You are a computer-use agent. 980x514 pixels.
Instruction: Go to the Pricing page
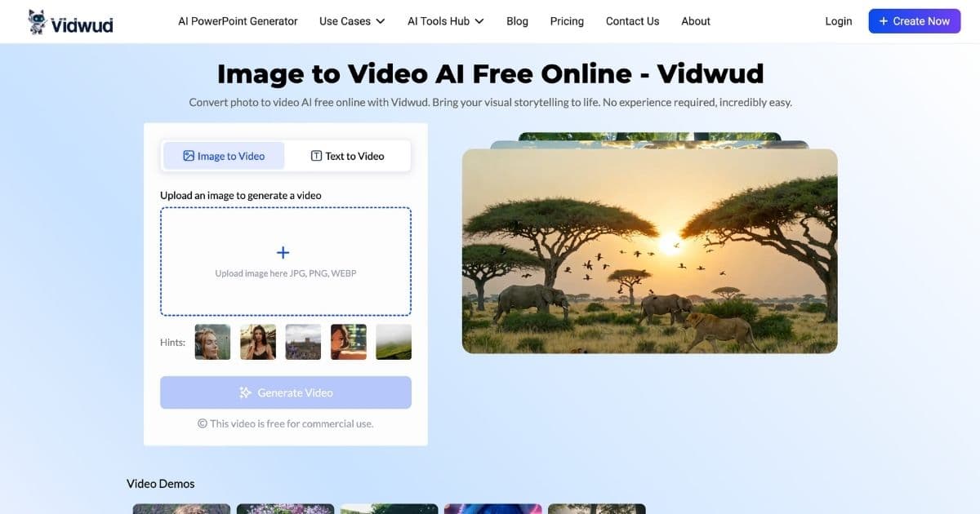(567, 21)
